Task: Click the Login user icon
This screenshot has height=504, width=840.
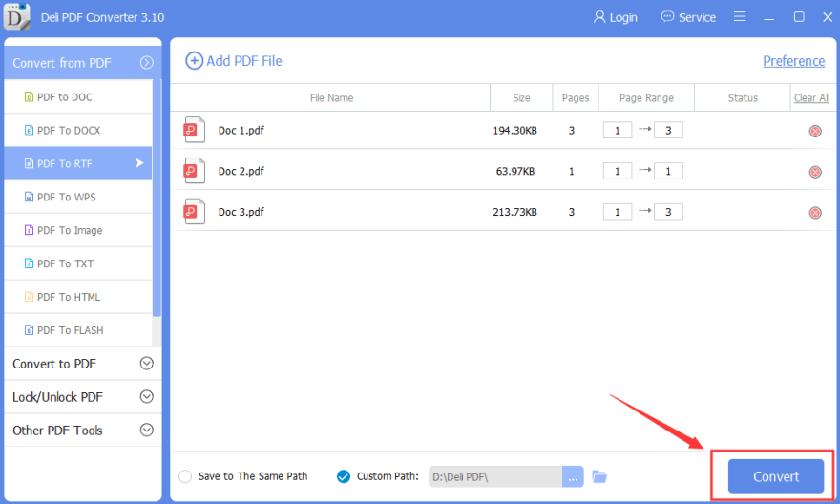Action: coord(599,17)
